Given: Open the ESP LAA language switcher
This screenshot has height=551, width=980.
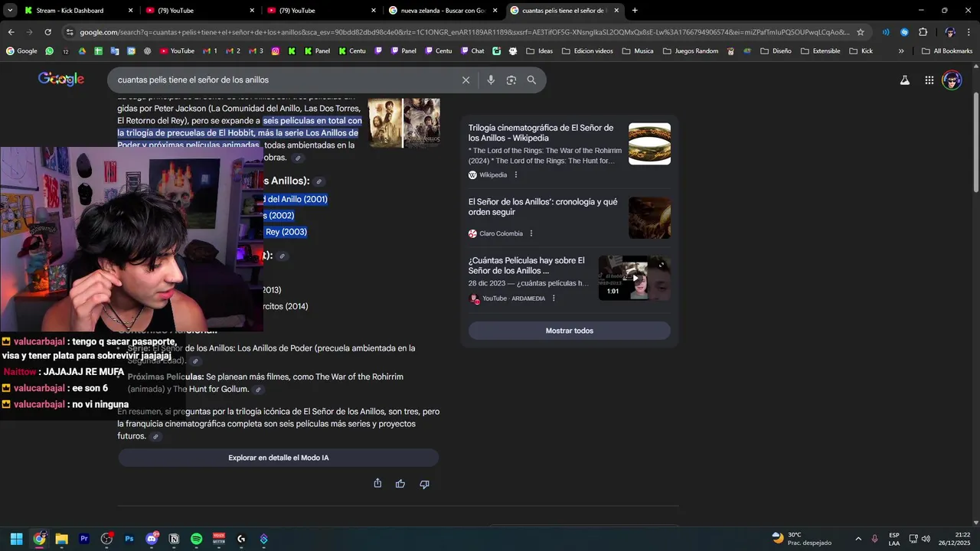Looking at the screenshot, I should [894, 539].
